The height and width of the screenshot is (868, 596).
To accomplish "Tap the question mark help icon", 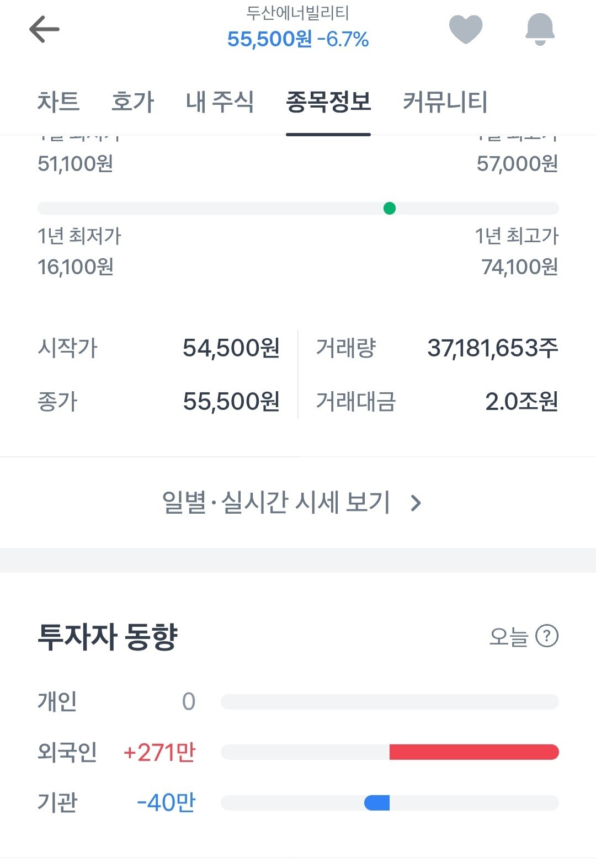I will pos(547,636).
